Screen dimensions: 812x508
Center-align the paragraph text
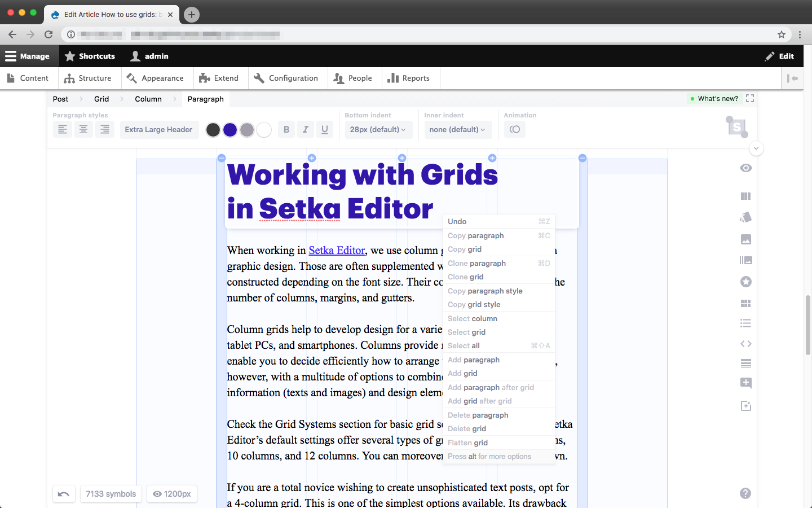coord(83,129)
